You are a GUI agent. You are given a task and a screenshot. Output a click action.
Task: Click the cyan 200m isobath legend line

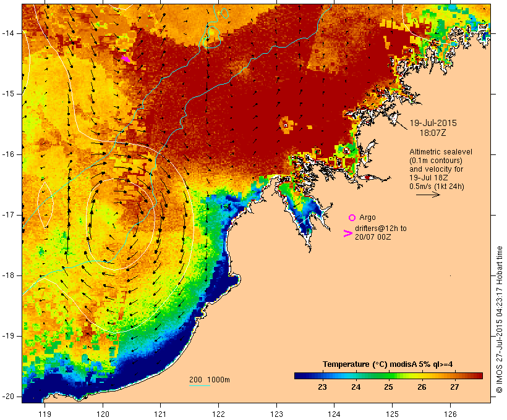pos(200,385)
